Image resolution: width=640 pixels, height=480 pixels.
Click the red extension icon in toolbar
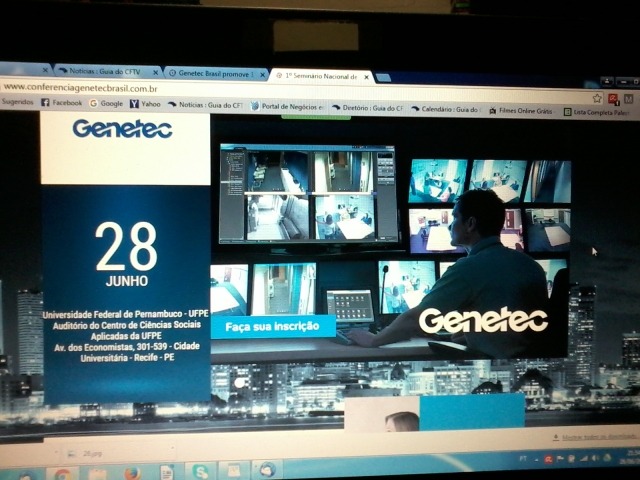612,99
